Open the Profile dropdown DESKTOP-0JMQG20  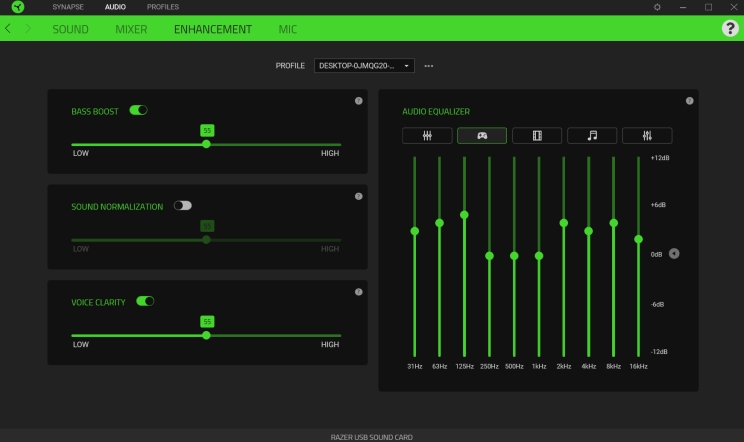[x=364, y=65]
